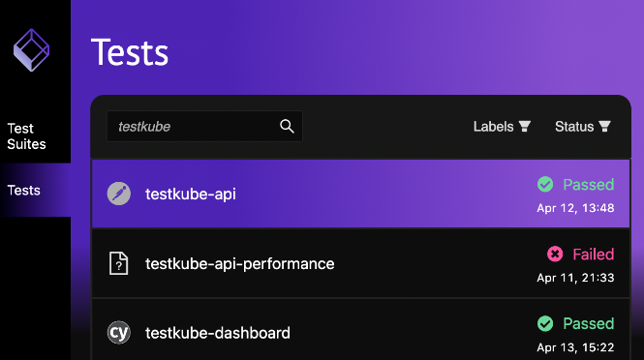The width and height of the screenshot is (644, 360).
Task: Click the Apr 12, 13:48 timestamp
Action: point(575,208)
